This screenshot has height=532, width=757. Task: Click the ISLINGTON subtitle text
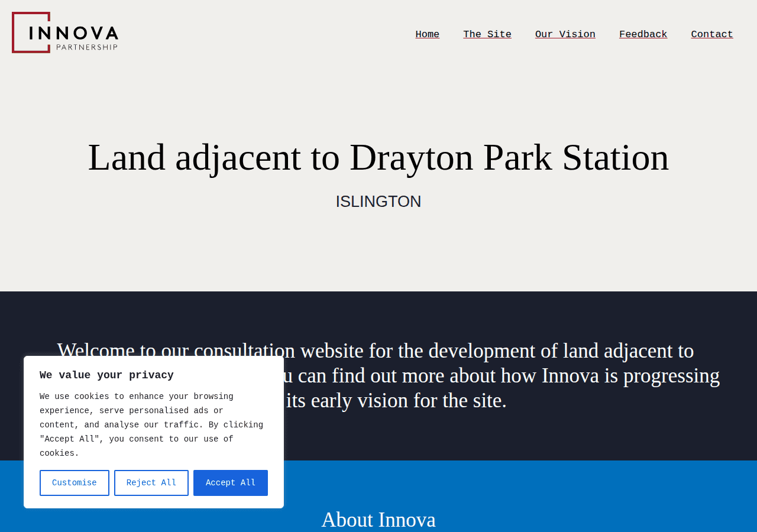pyautogui.click(x=378, y=202)
